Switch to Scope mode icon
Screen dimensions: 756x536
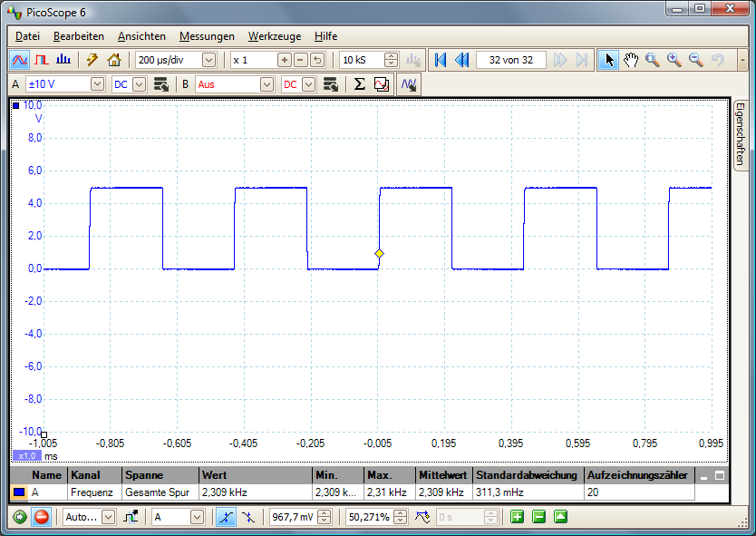(19, 60)
